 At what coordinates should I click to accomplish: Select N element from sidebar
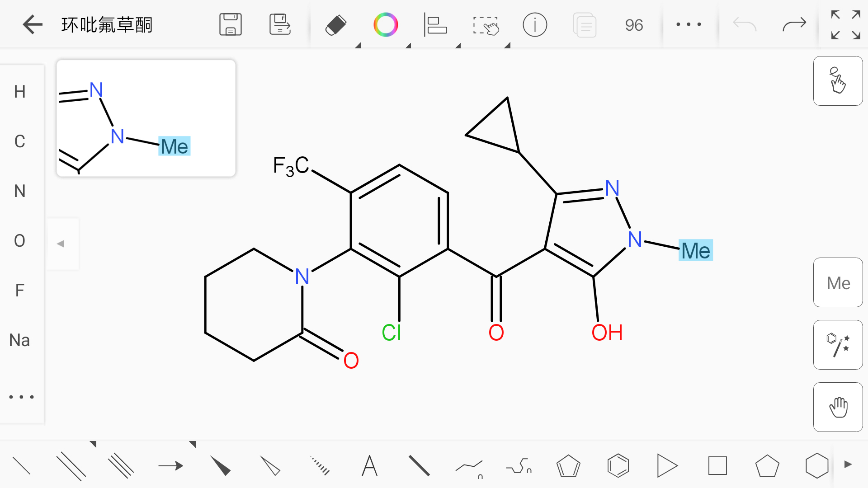(21, 191)
